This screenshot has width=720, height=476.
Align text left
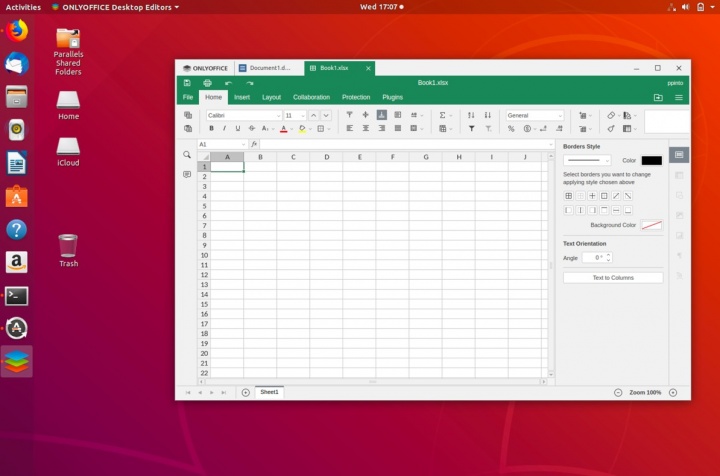(x=349, y=129)
